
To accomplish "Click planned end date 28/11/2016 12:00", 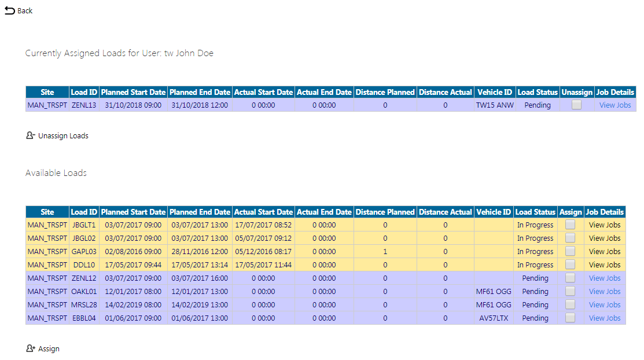I will click(x=200, y=252).
